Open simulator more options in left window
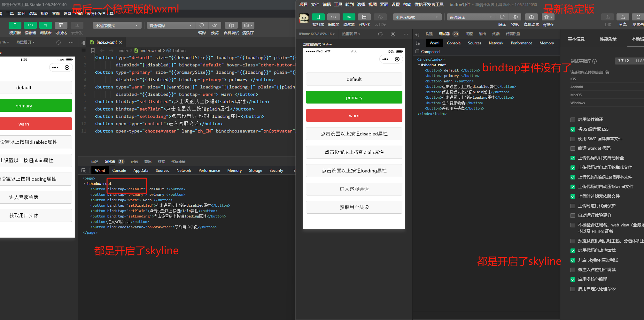The height and width of the screenshot is (320, 644). pos(71,42)
